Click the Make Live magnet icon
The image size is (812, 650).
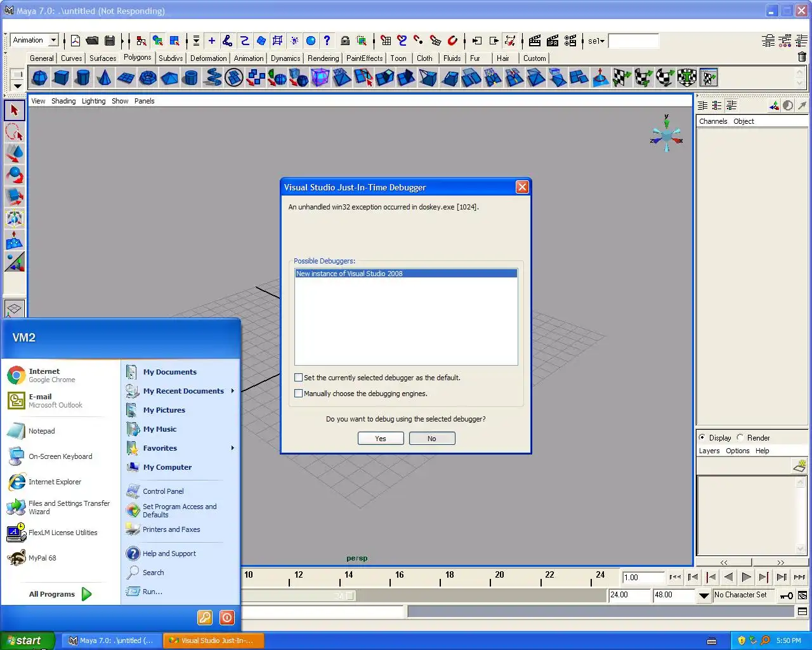click(x=452, y=41)
